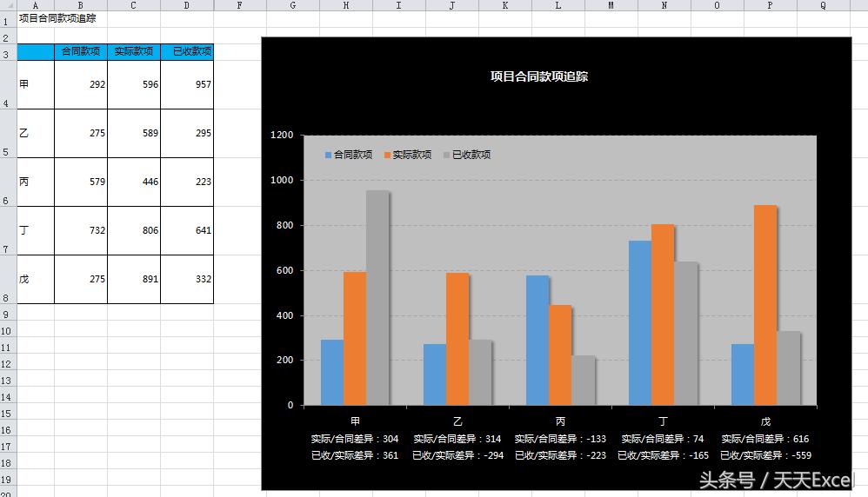Click the 已收款项 legend entry in chart
This screenshot has height=497, width=868.
(x=467, y=155)
